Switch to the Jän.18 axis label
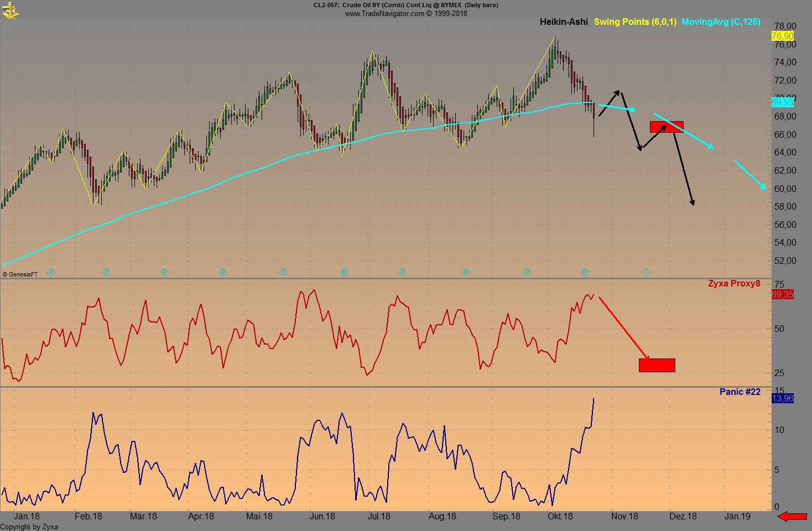 pos(27,516)
